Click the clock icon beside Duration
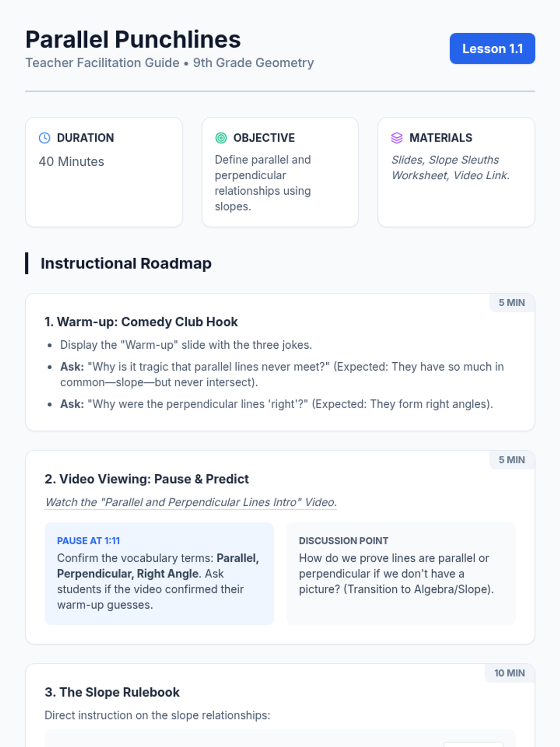Image resolution: width=560 pixels, height=747 pixels. [x=44, y=138]
